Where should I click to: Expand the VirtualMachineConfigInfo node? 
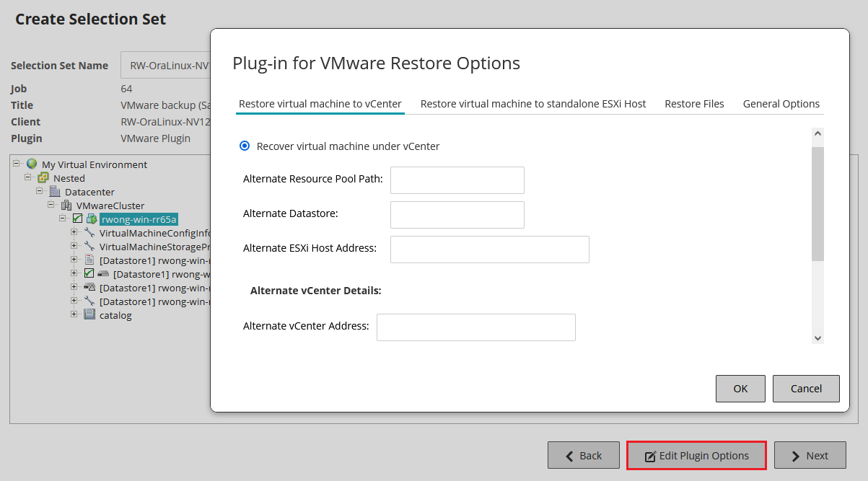coord(74,232)
